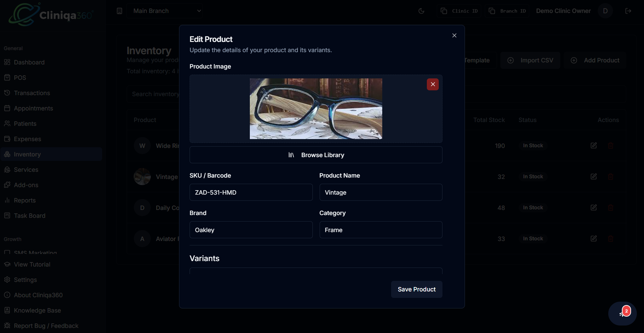Edit the product with 48 stock
Screen dimensions: 644x333
pos(594,208)
